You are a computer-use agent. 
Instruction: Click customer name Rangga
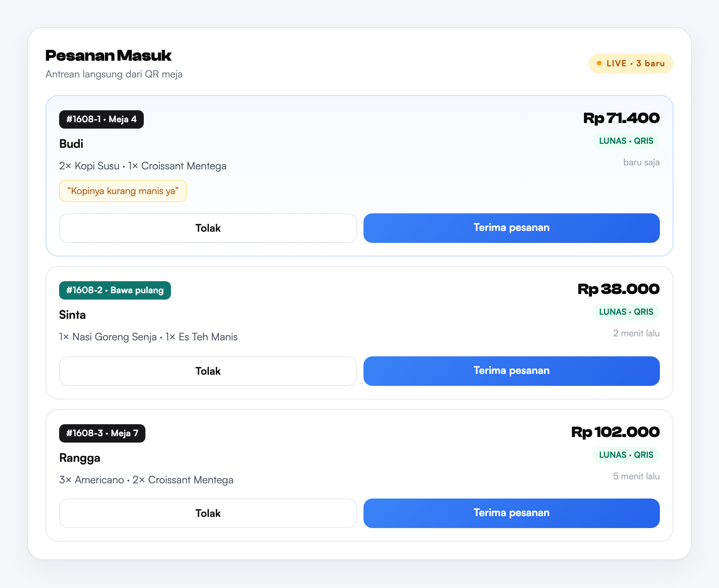[79, 458]
